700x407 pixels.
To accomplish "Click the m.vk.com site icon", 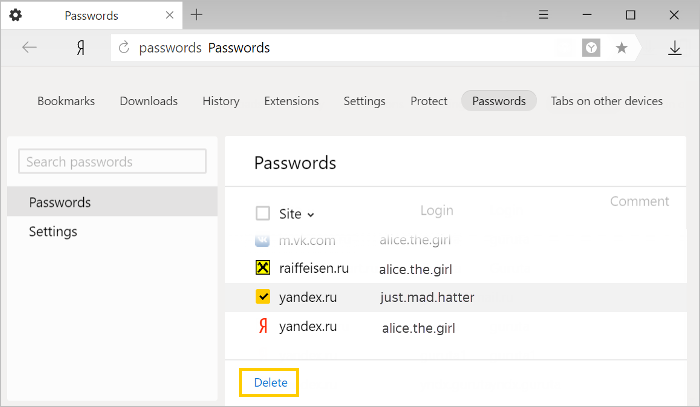I will point(262,241).
